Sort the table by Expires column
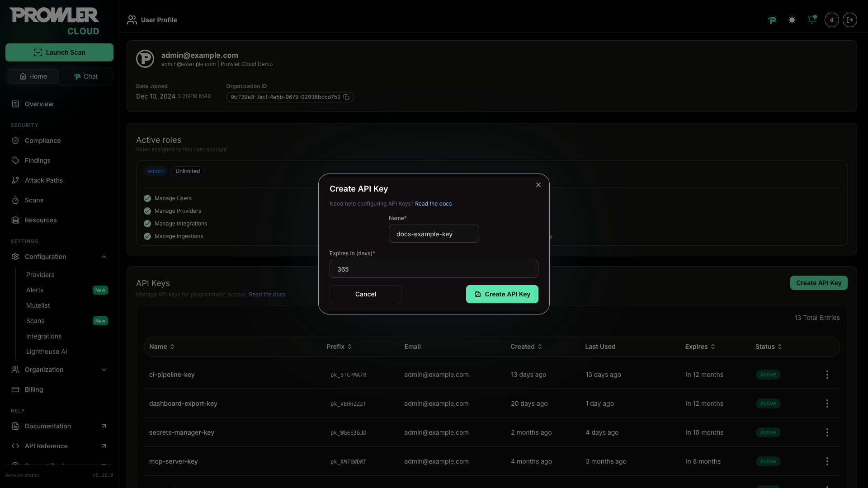Viewport: 868px width, 488px height. [700, 347]
